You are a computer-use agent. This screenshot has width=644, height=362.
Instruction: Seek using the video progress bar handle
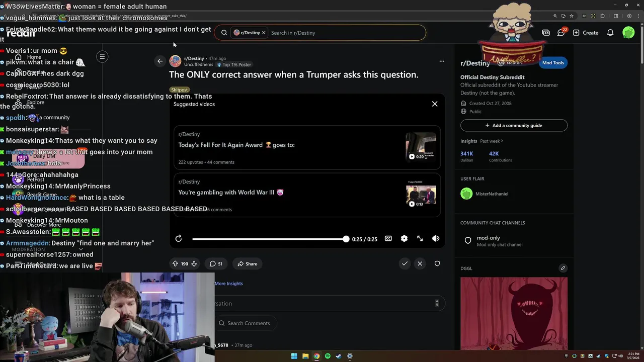[346, 239]
